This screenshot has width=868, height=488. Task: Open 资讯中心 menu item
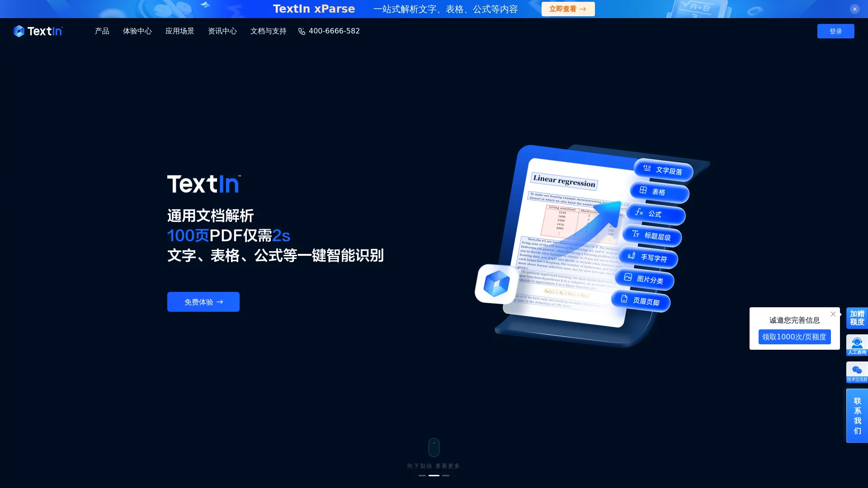222,31
